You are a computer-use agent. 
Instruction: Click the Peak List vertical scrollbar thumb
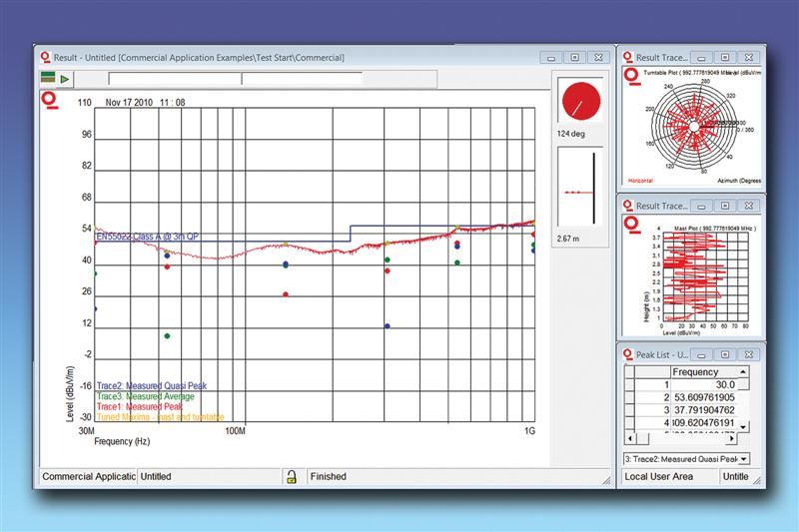click(x=743, y=384)
